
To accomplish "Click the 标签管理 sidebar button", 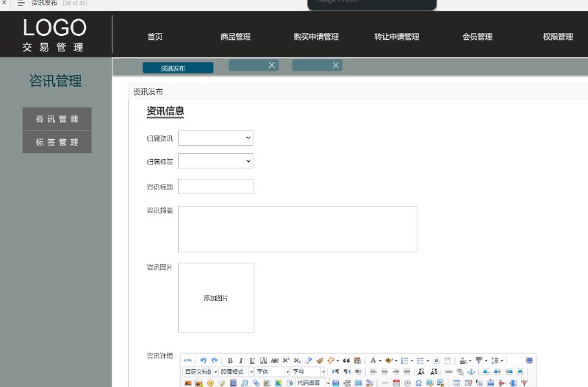I will [x=57, y=142].
